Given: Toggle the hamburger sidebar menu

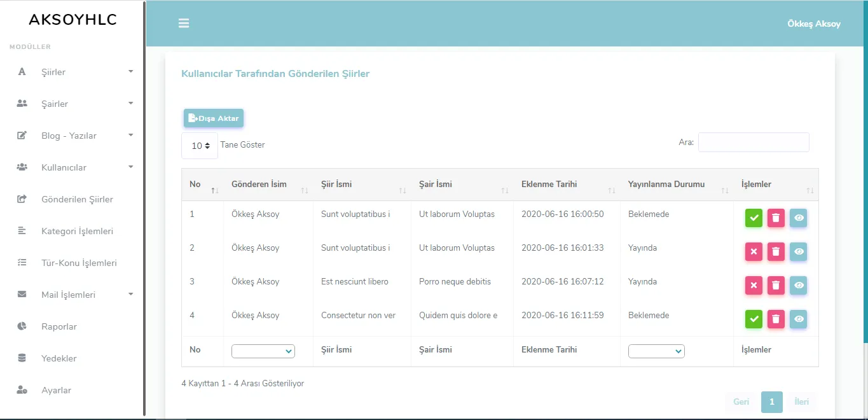Looking at the screenshot, I should [184, 24].
